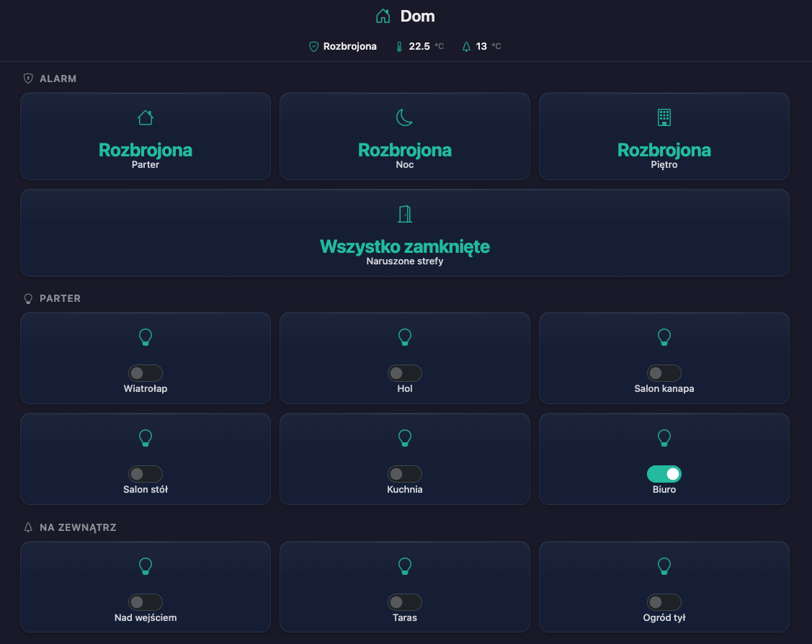
Task: Click the Hol light bulb icon
Action: pos(404,337)
